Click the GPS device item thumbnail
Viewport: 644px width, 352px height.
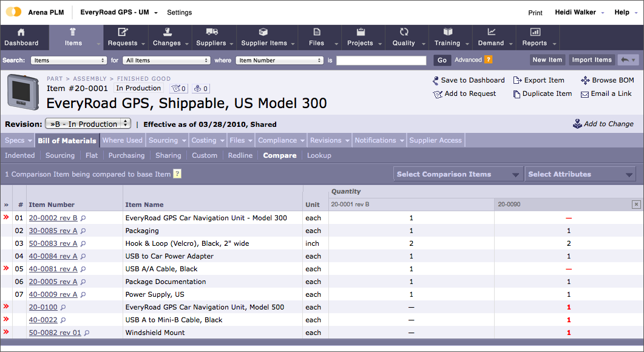click(24, 92)
